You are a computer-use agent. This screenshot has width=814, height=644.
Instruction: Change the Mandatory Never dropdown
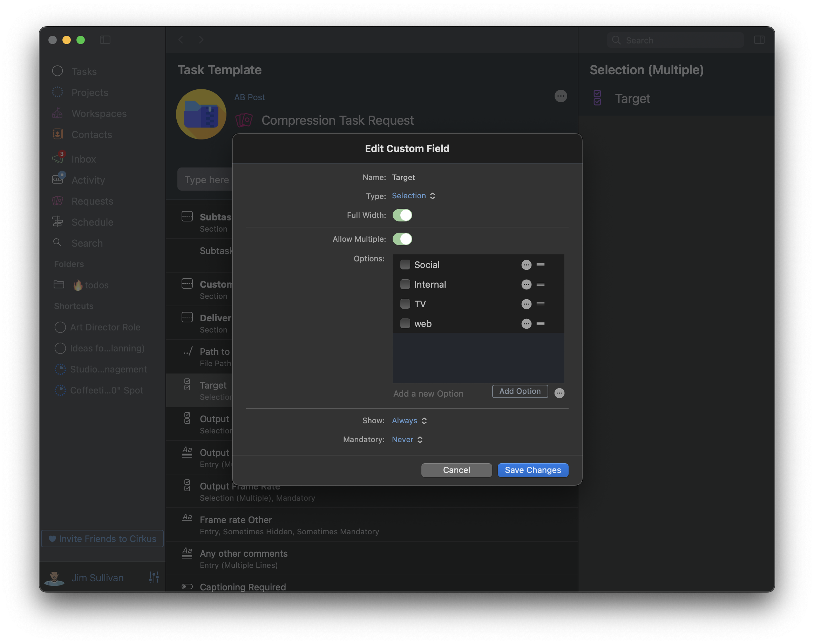tap(407, 439)
